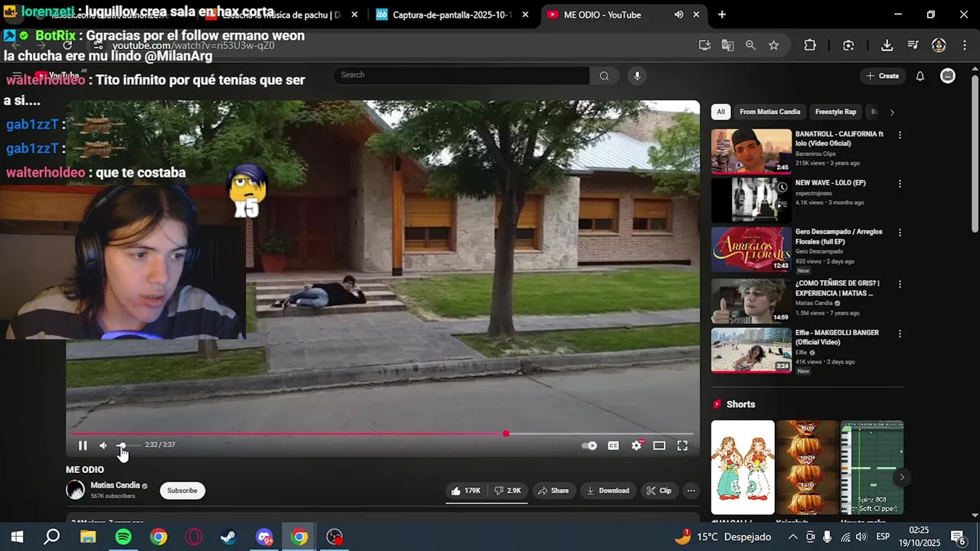Open options for Effie MAKGEOLLI BANGER
The height and width of the screenshot is (551, 980).
coord(900,334)
